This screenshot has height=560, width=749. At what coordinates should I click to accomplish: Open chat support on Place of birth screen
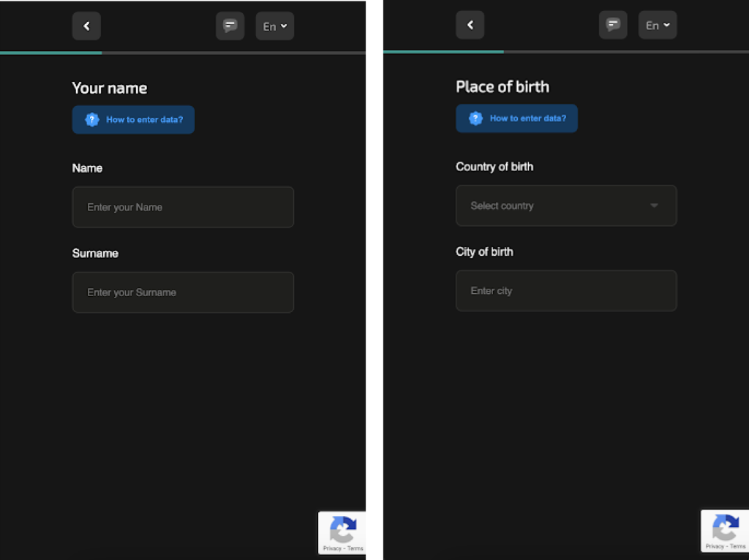pyautogui.click(x=613, y=25)
